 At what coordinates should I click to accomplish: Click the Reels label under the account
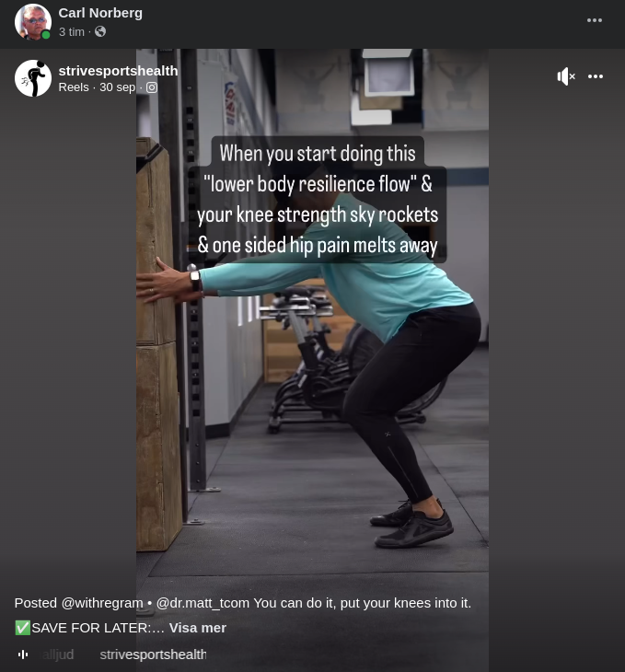click(74, 87)
